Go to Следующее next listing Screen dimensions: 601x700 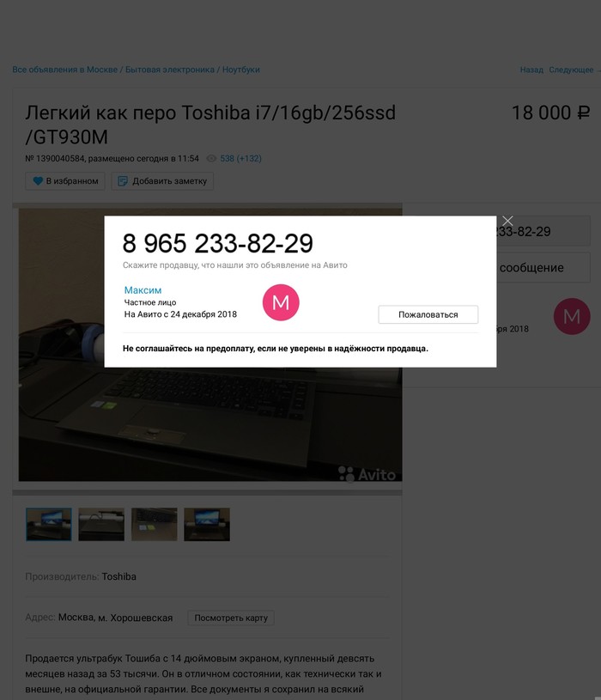pyautogui.click(x=573, y=70)
